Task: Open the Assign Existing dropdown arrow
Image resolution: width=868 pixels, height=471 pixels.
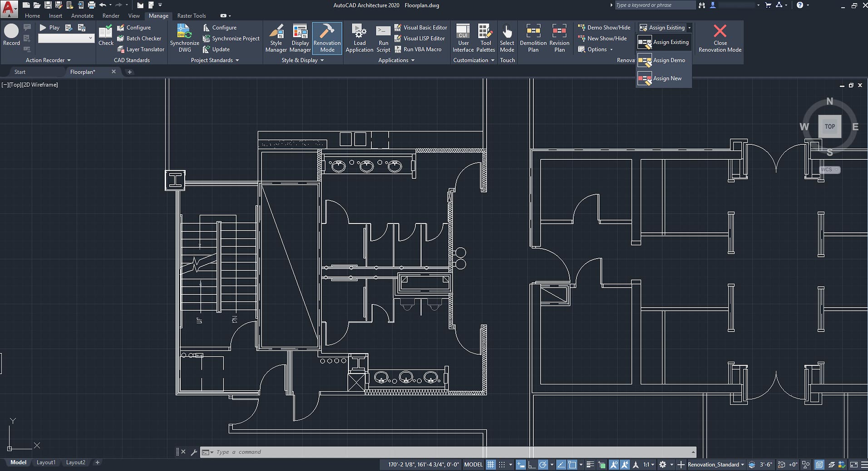Action: (689, 27)
